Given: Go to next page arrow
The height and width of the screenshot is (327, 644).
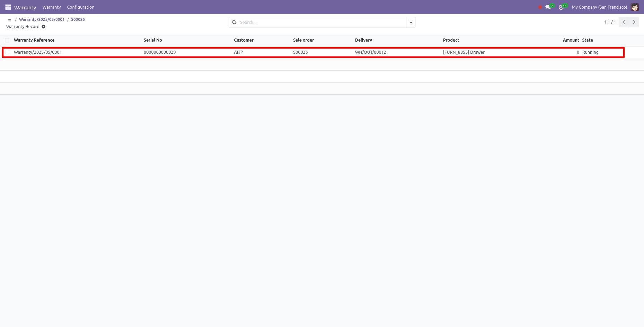Looking at the screenshot, I should 634,22.
